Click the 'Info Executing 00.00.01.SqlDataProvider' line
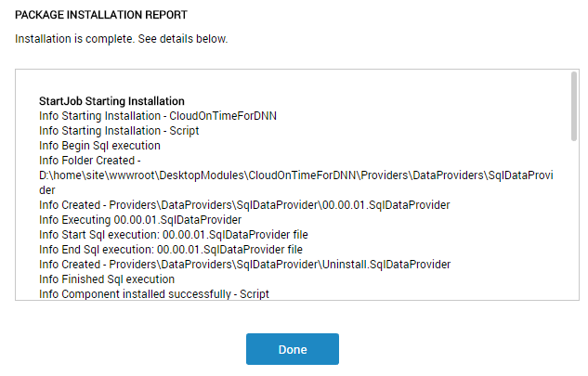Viewport: 588px width, 376px height. click(140, 219)
